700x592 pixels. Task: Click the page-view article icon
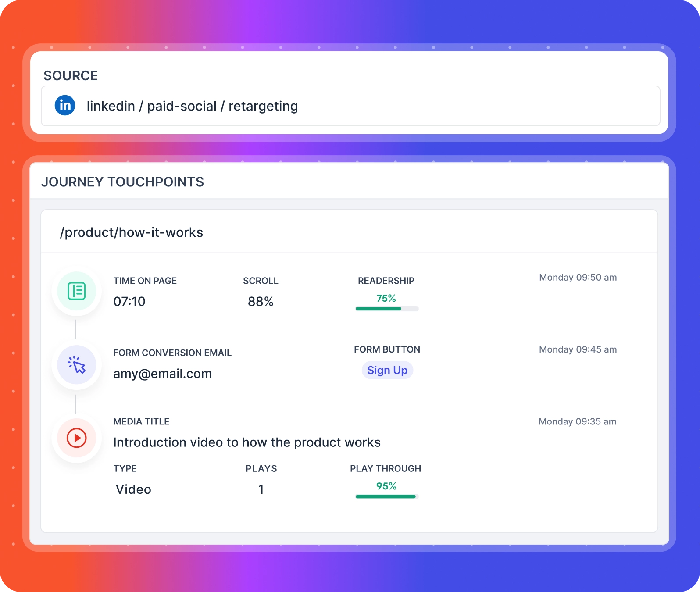pos(77,291)
